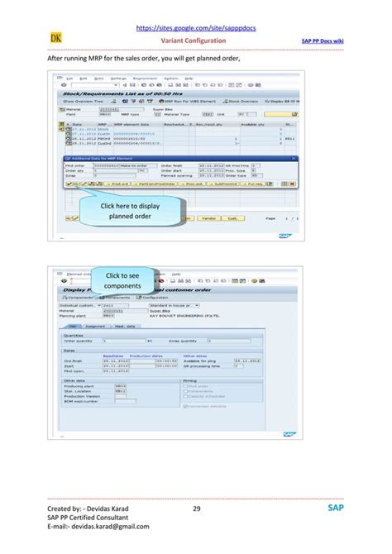
Task: Open Environment menu in Stock/Requirements List
Action: coord(145,79)
